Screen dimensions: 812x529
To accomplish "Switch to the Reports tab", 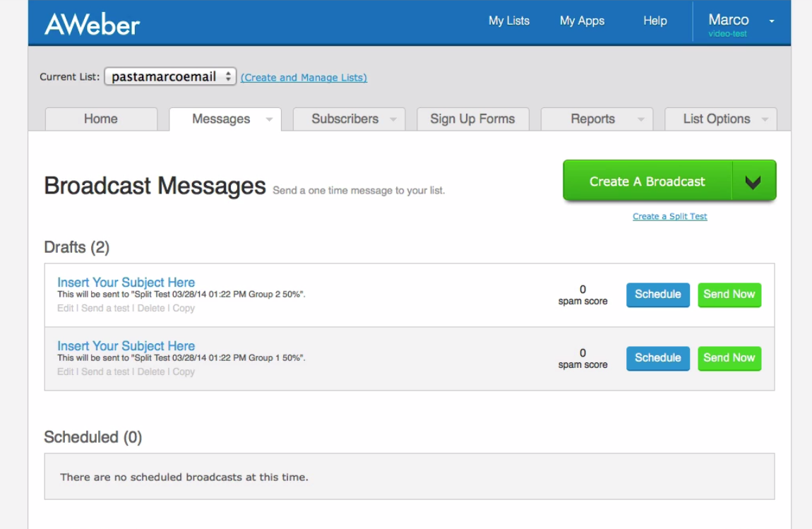I will tap(593, 119).
